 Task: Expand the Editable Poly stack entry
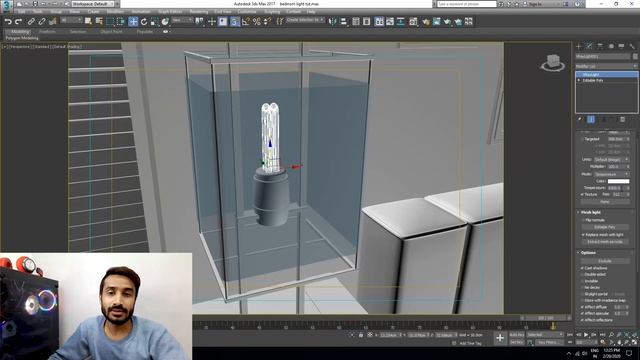click(x=579, y=80)
